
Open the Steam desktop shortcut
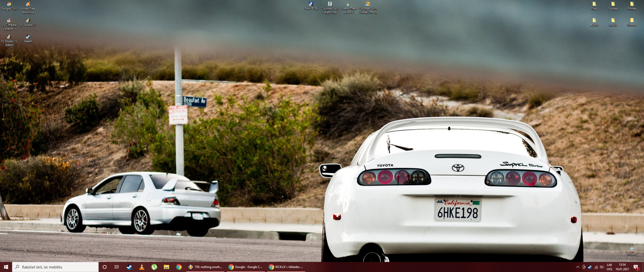(28, 39)
